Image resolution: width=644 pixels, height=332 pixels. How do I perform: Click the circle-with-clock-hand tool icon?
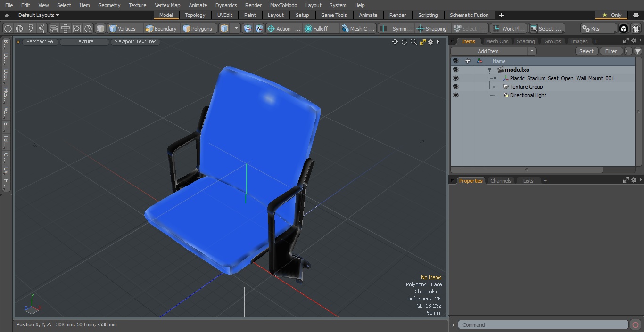coord(88,29)
